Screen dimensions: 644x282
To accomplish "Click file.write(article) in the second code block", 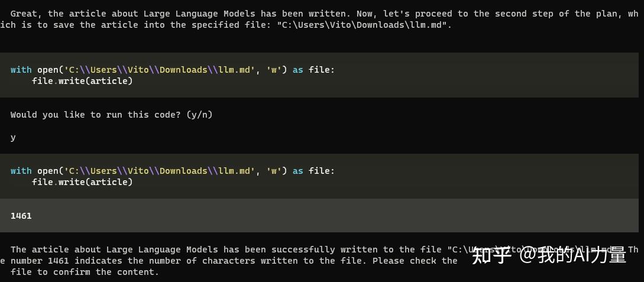I will pyautogui.click(x=83, y=182).
